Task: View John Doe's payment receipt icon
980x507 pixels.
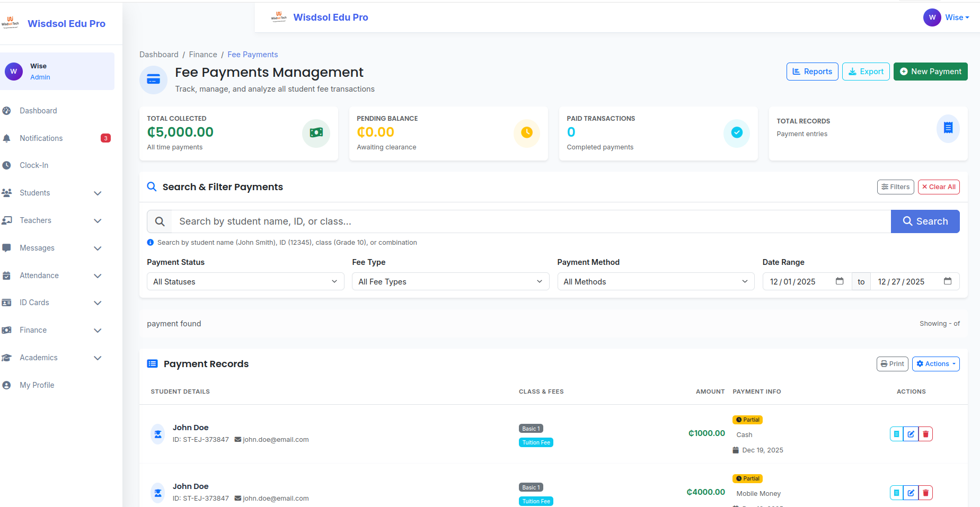Action: pos(896,433)
